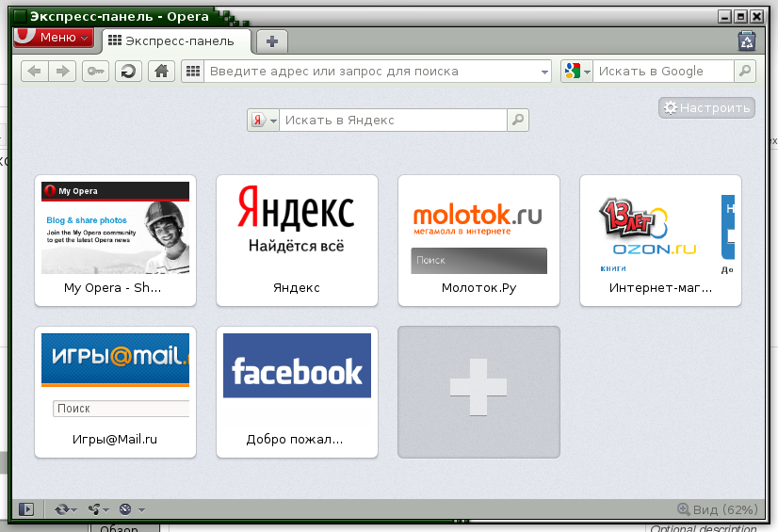Open the My Opera speed dial tile

tap(115, 240)
